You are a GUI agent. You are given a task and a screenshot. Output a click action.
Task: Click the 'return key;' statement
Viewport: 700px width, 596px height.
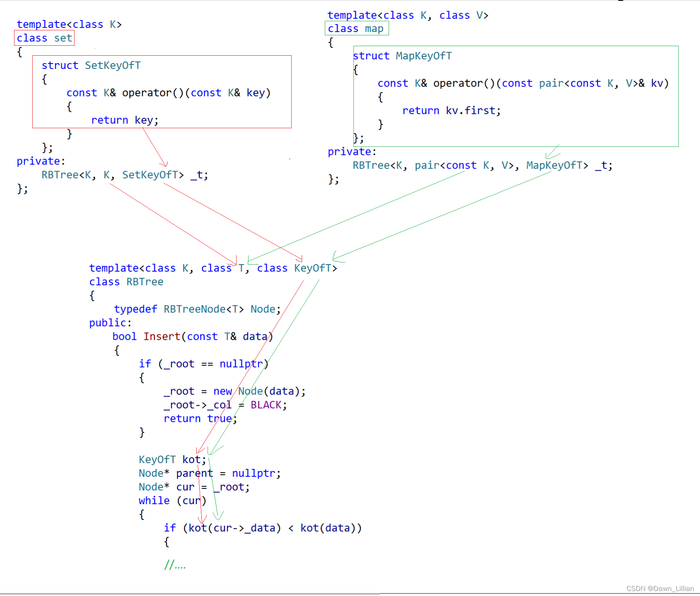click(x=125, y=120)
